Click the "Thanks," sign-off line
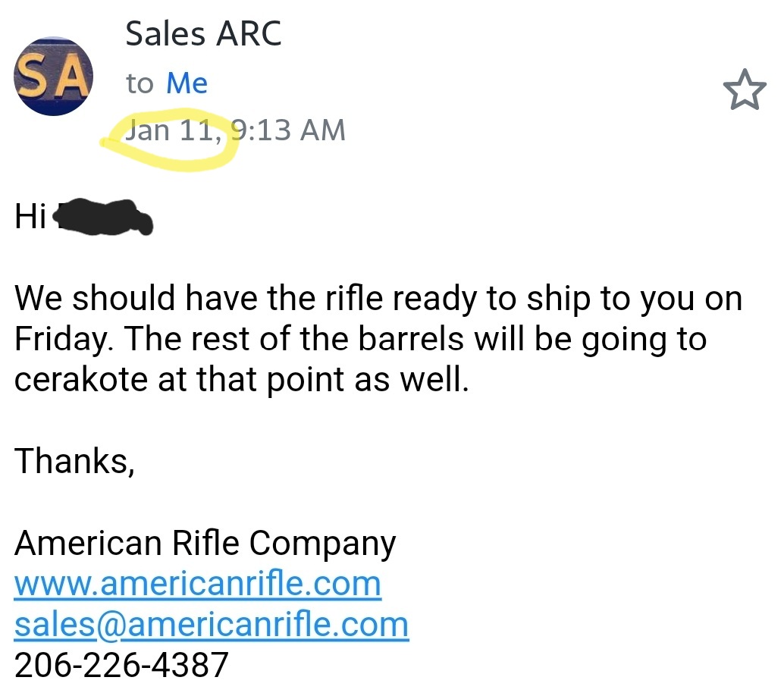Image resolution: width=784 pixels, height=696 pixels. [74, 460]
